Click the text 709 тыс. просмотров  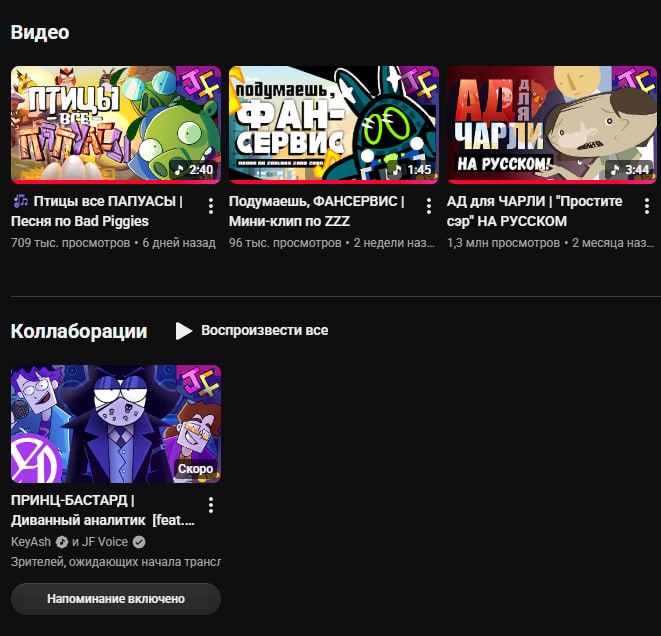click(70, 243)
